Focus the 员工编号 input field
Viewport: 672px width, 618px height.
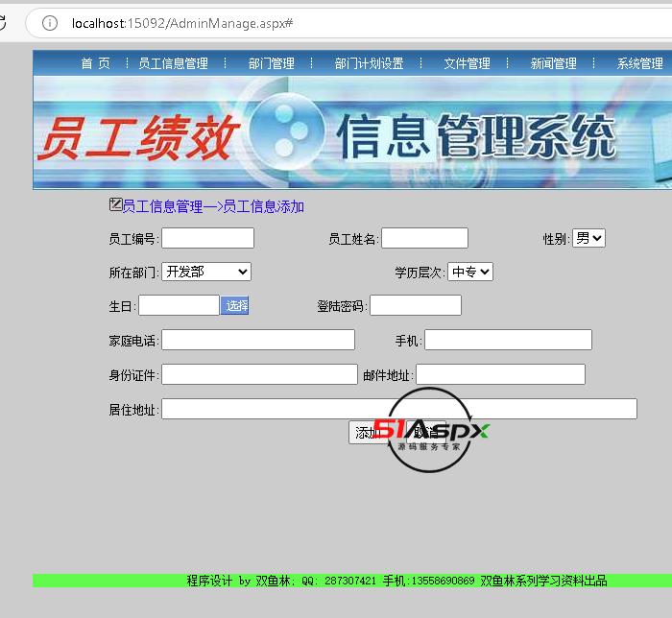pos(208,238)
